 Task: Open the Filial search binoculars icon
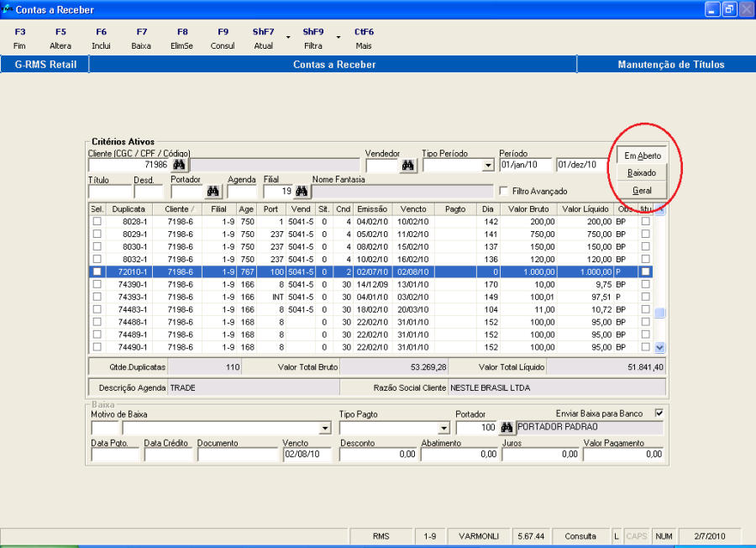(302, 191)
